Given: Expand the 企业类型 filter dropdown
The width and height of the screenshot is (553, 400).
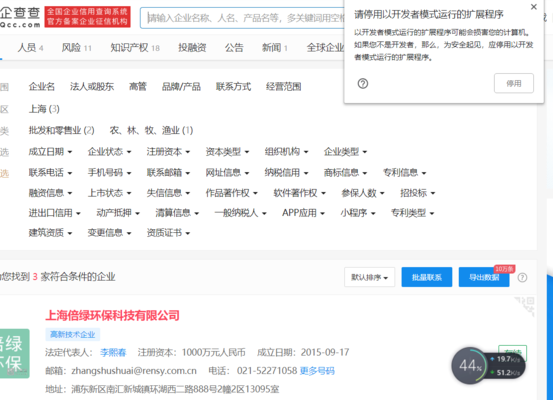Looking at the screenshot, I should click(x=345, y=152).
